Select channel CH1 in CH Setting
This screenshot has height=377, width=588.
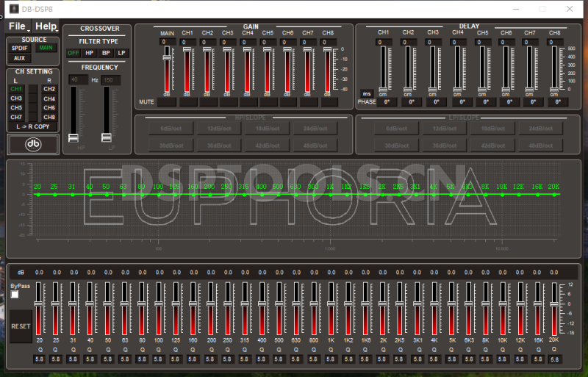tap(16, 89)
